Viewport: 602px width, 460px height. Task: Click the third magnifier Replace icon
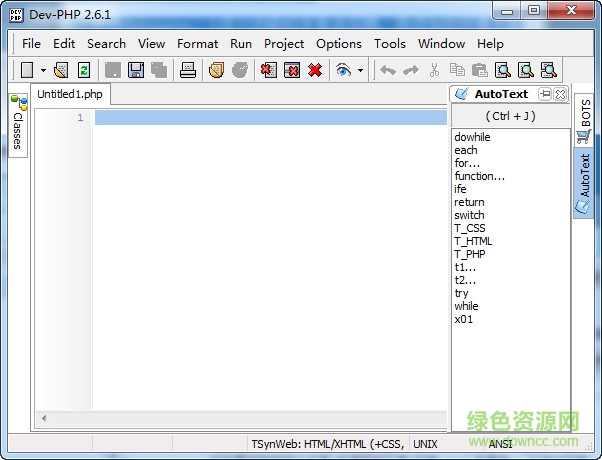549,70
